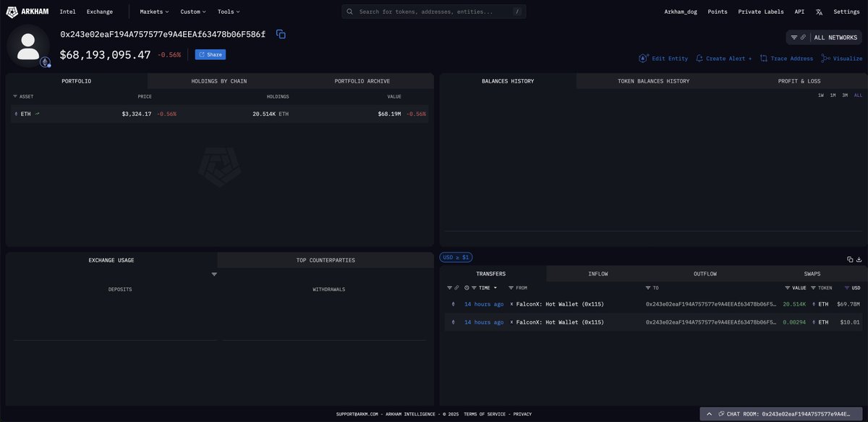Click the 14 hours ago link in $10.01 row

pyautogui.click(x=484, y=322)
